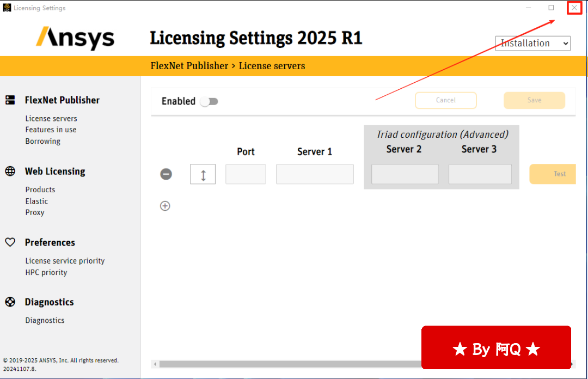Click the Preferences heart icon
This screenshot has height=379, width=588.
click(x=10, y=242)
